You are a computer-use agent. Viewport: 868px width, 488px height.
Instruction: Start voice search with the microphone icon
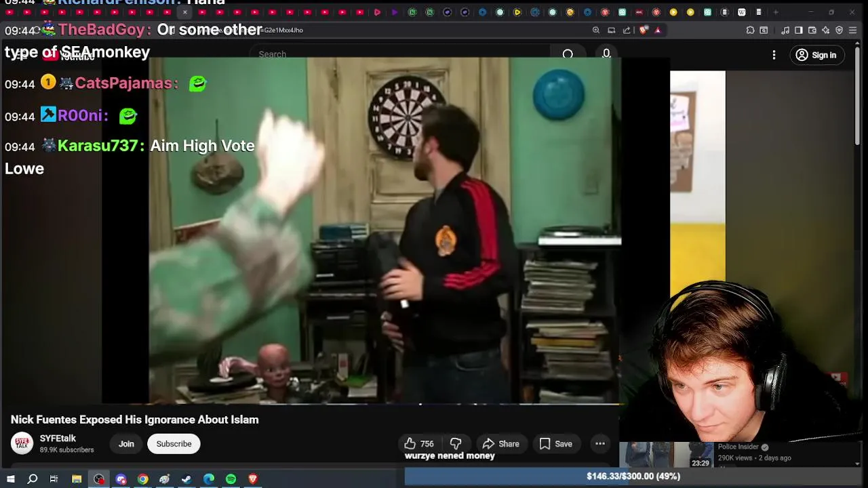(x=606, y=54)
